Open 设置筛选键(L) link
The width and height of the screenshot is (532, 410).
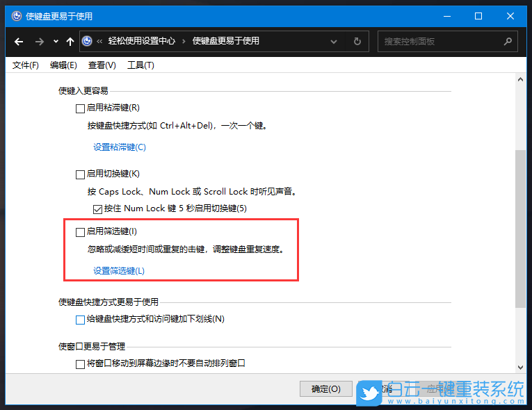pyautogui.click(x=119, y=271)
